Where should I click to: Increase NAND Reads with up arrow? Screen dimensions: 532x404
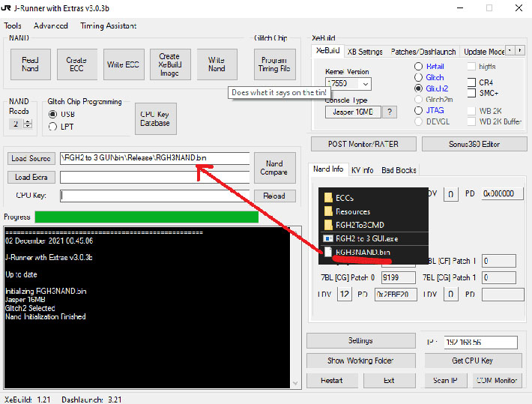pyautogui.click(x=28, y=121)
